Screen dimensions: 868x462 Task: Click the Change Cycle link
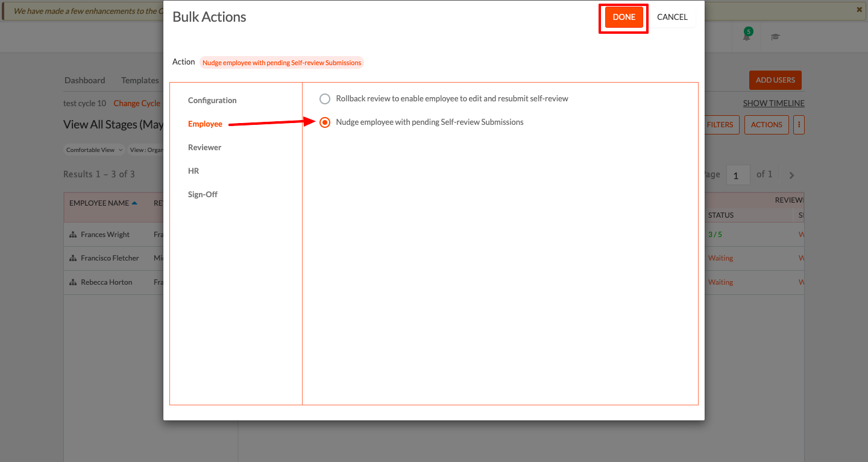click(137, 103)
